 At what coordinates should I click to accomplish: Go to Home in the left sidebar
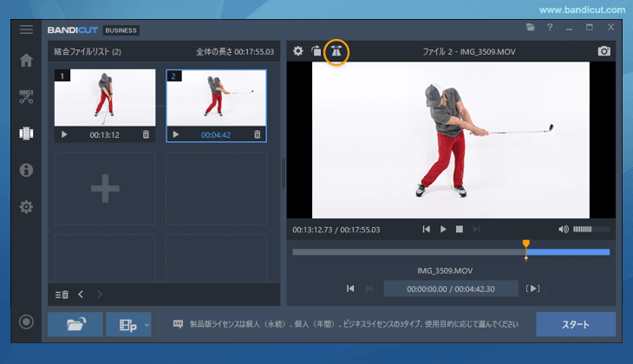click(26, 61)
